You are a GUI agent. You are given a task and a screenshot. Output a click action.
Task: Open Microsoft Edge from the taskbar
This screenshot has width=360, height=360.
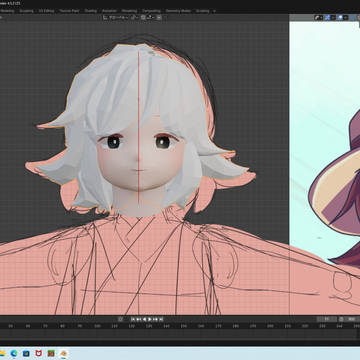pos(14,353)
